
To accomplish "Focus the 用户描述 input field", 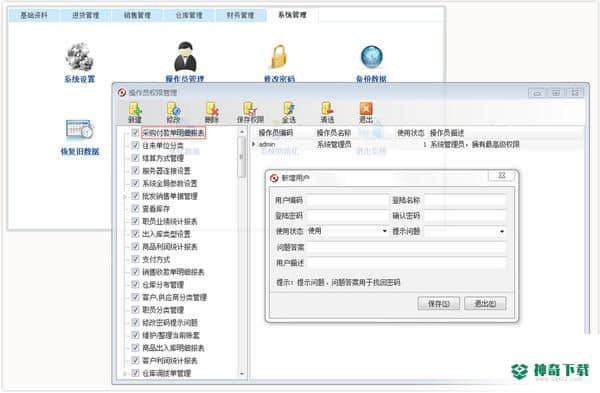I will coord(406,263).
